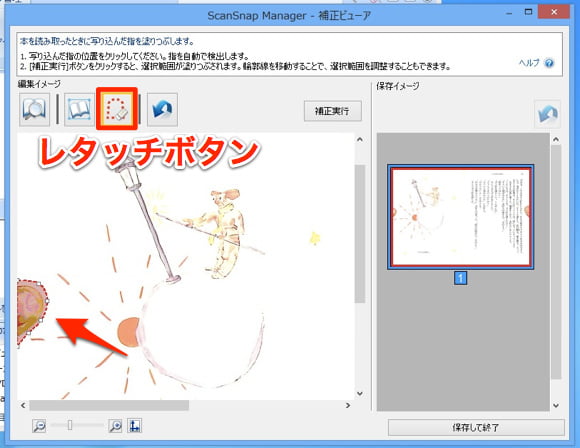580x448 pixels.
Task: Click the edit image horizontal scrollbar thumb
Action: 109,405
